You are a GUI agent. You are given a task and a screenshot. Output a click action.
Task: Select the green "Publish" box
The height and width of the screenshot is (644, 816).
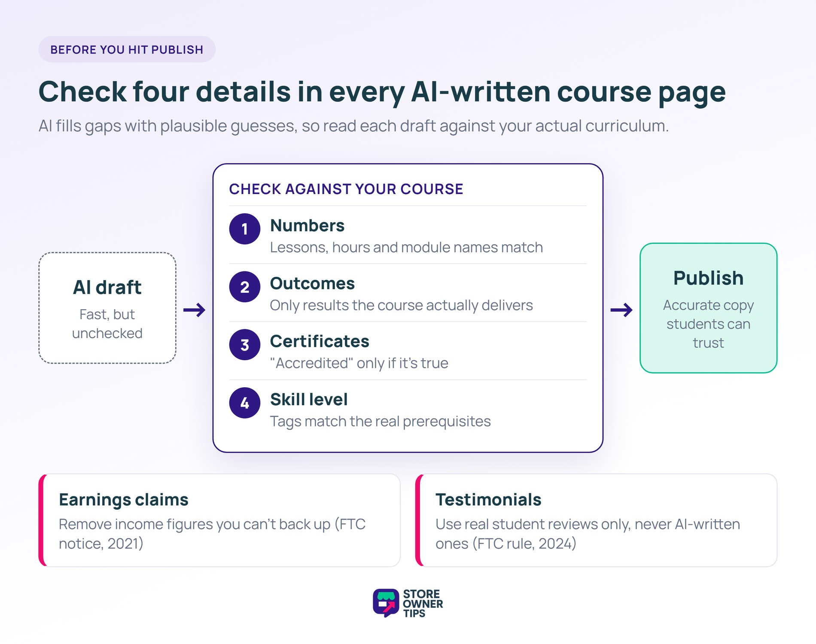pos(708,308)
